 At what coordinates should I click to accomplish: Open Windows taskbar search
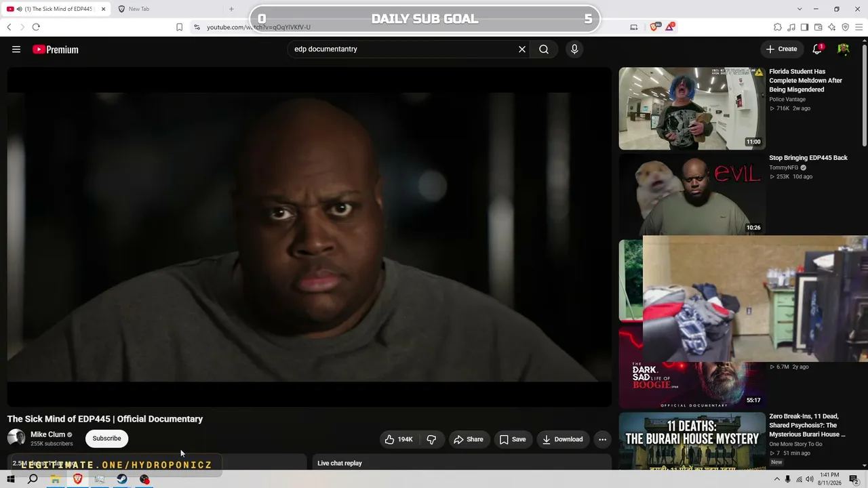click(33, 479)
